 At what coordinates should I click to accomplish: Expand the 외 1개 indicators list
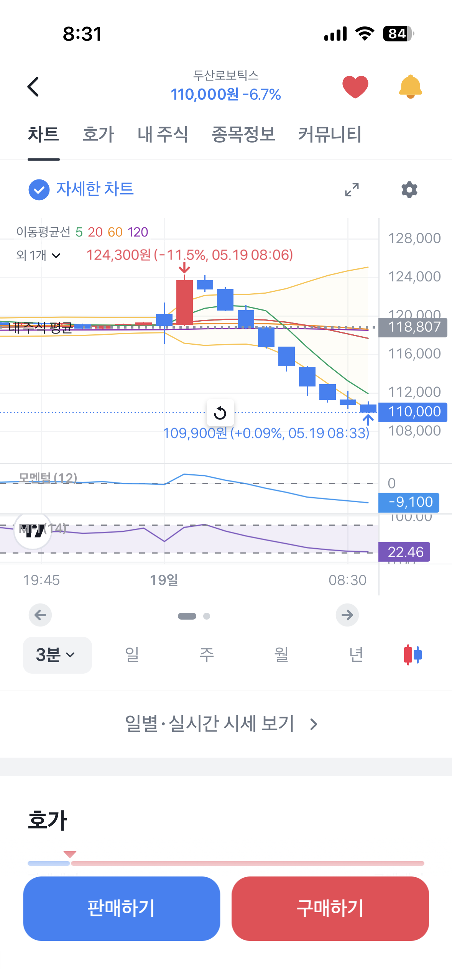[x=38, y=255]
